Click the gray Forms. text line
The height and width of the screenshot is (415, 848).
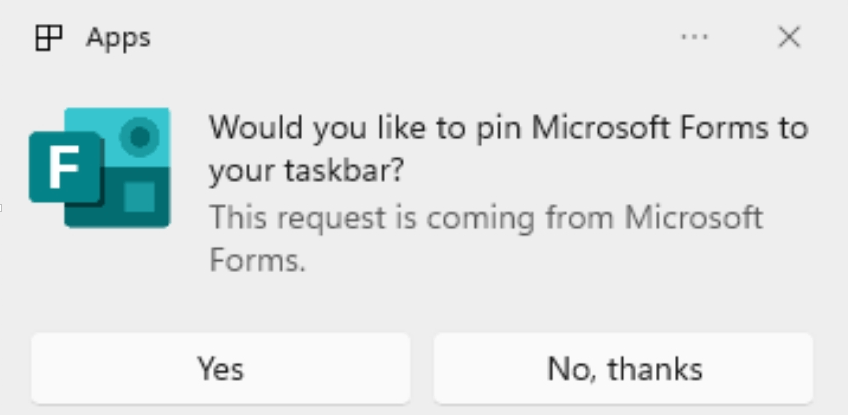coord(257,260)
